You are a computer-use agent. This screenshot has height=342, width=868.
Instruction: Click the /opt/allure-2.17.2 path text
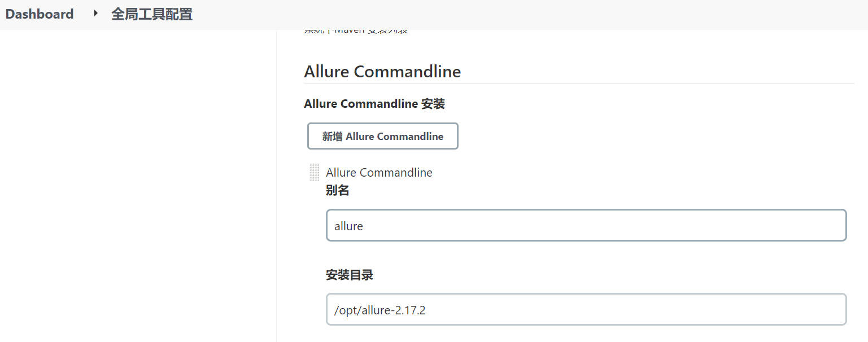pos(380,310)
